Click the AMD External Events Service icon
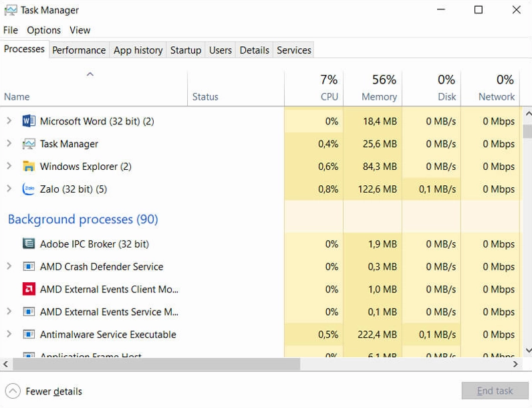The image size is (532, 408). pyautogui.click(x=29, y=312)
